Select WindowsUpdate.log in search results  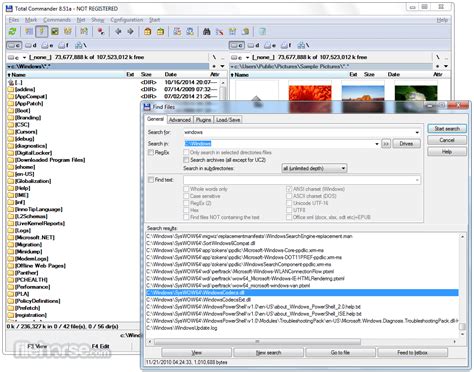(182, 328)
